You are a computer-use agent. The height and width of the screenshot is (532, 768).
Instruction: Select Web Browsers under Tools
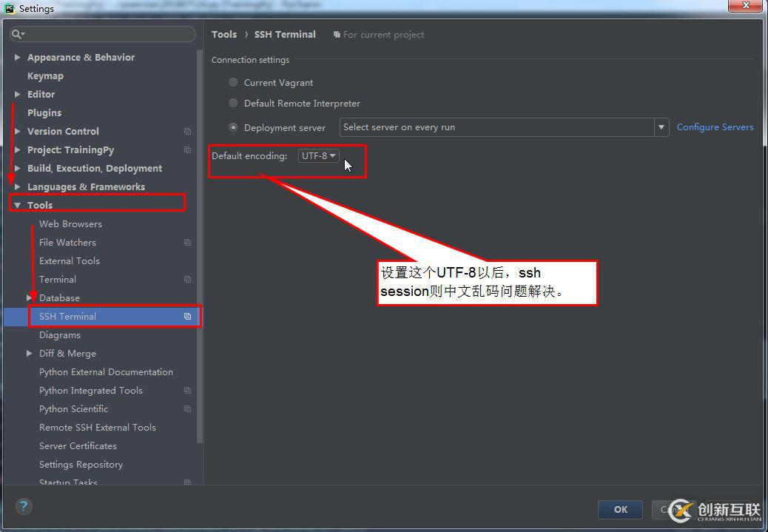pos(70,224)
